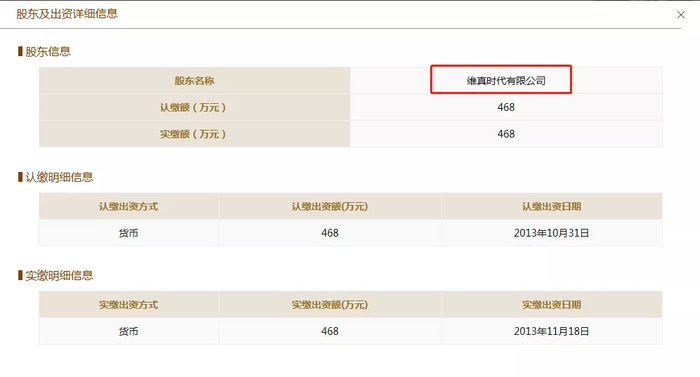The width and height of the screenshot is (700, 377).
Task: Select the 实缴额 value 468 in 股东信息
Action: tap(506, 134)
